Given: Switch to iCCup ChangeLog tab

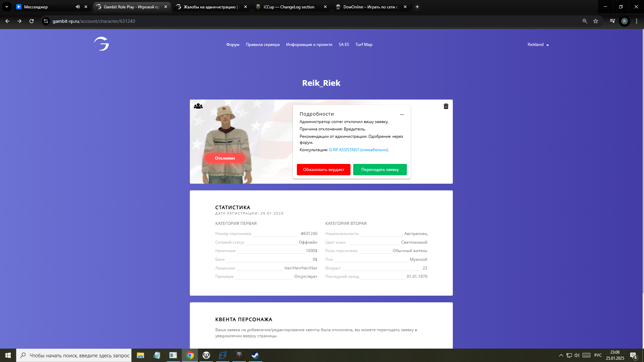Looking at the screenshot, I should pos(288,7).
